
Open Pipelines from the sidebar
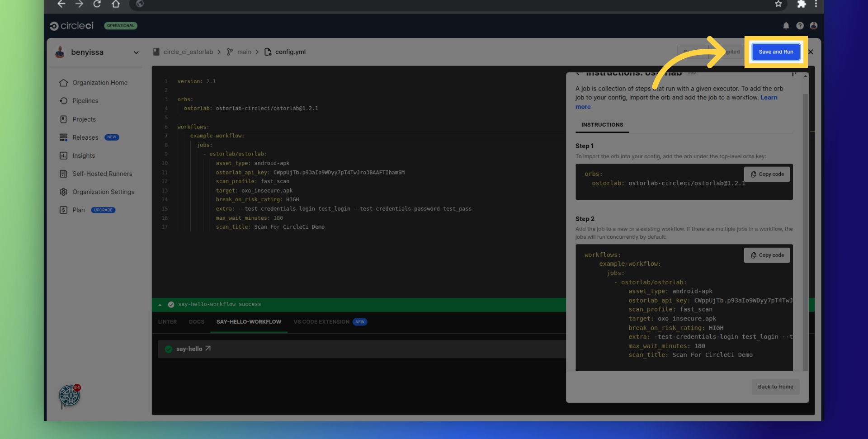[x=85, y=101]
